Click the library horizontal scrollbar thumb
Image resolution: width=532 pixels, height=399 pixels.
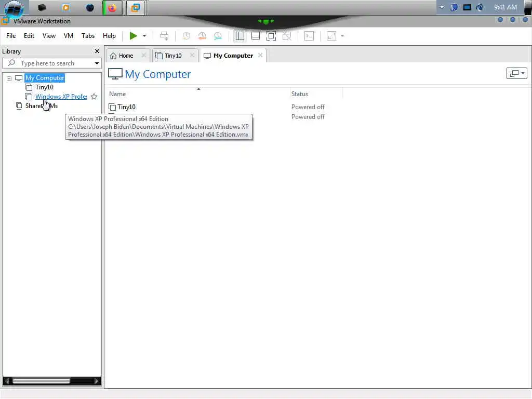41,381
